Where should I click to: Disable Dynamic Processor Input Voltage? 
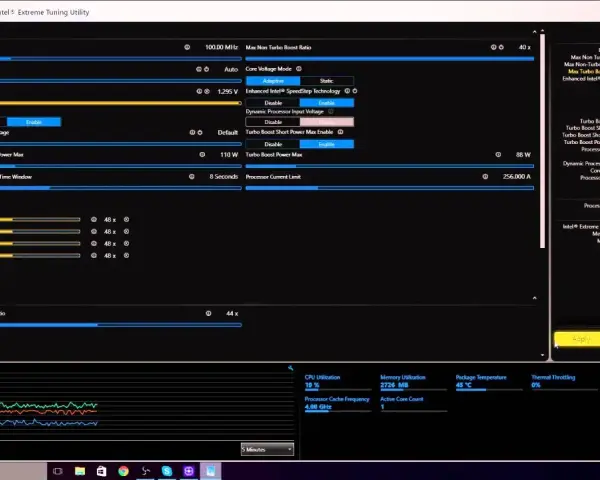273,122
